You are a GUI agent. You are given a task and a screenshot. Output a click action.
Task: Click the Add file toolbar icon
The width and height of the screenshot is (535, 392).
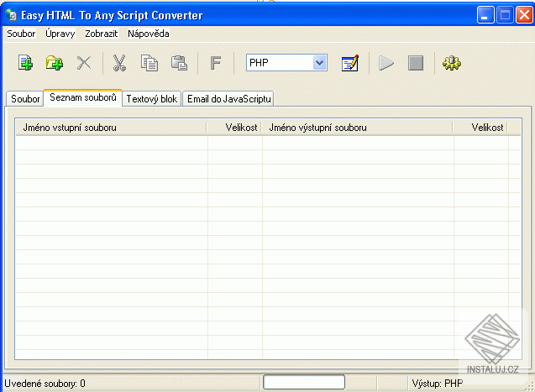(25, 63)
